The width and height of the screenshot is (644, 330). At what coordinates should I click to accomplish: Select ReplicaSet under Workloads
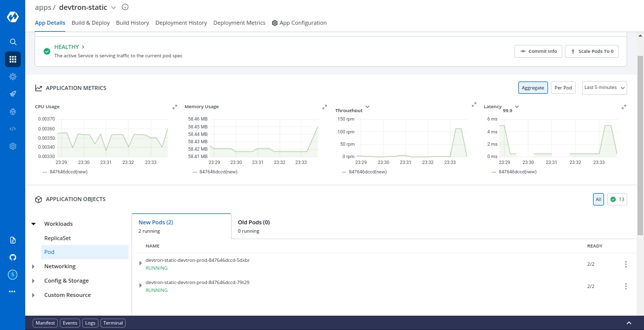coord(57,238)
